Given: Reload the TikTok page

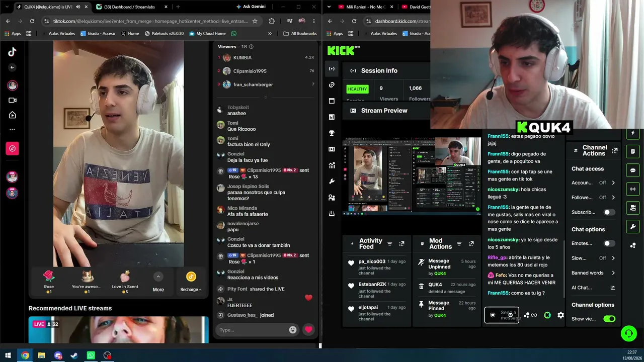Looking at the screenshot, I should 32,21.
